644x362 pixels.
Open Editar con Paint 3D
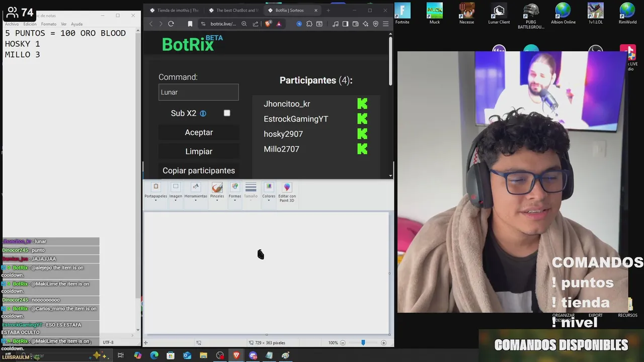287,193
